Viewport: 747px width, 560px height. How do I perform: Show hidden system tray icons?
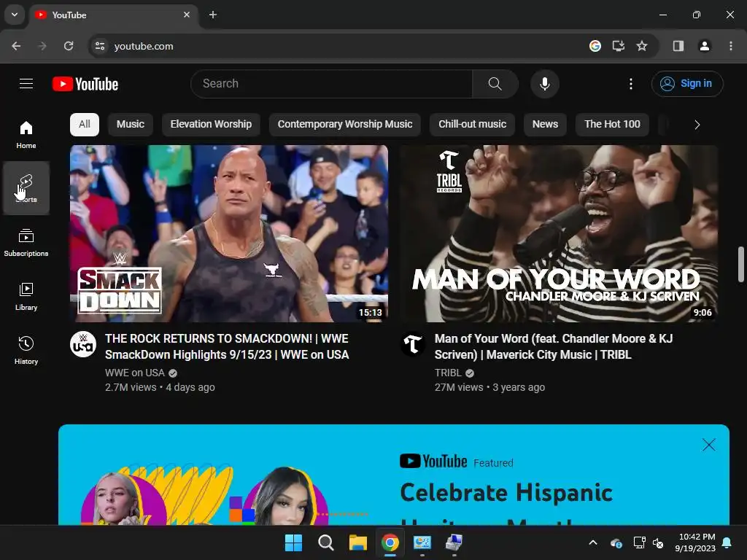[593, 542]
